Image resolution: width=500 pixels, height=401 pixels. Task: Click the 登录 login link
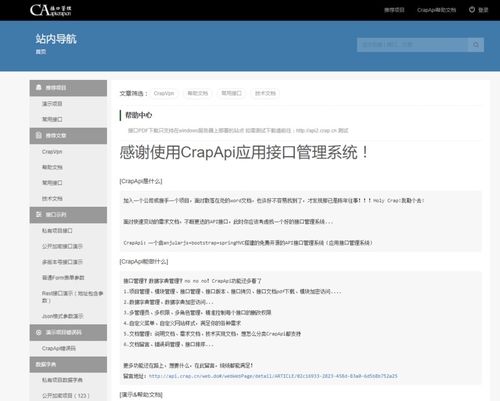483,10
